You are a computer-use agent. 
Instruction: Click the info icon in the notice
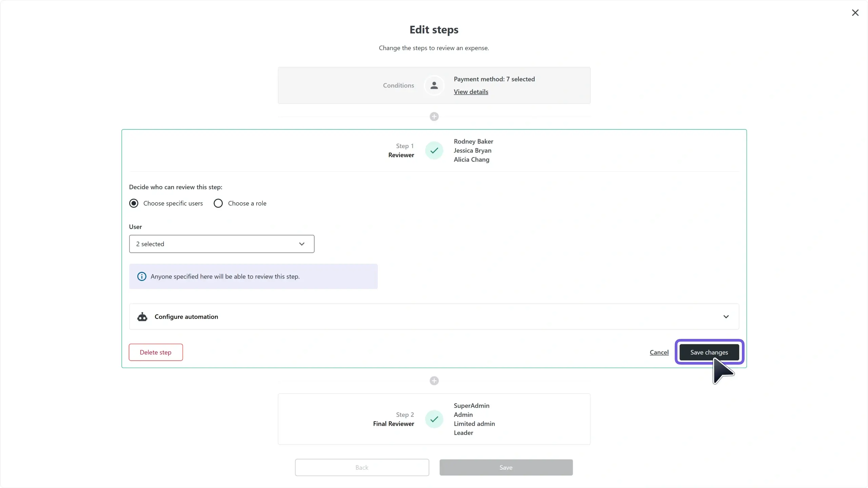[142, 277]
